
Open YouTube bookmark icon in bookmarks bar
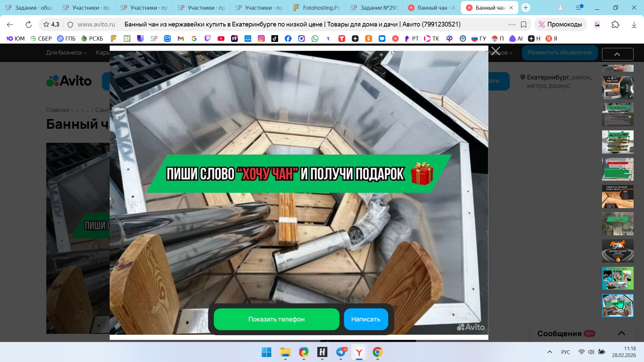pos(221,39)
